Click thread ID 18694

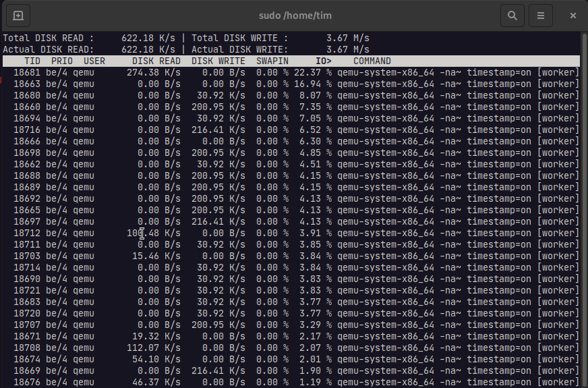tap(27, 118)
